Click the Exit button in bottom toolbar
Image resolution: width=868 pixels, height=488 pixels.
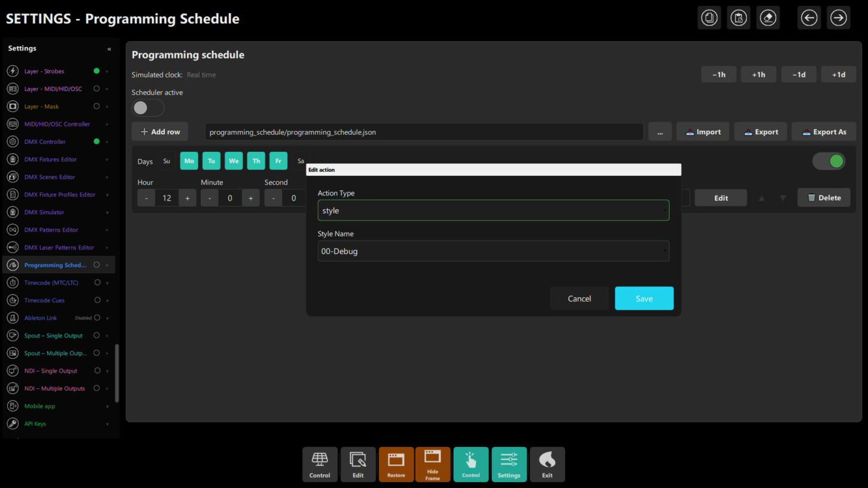(x=547, y=465)
